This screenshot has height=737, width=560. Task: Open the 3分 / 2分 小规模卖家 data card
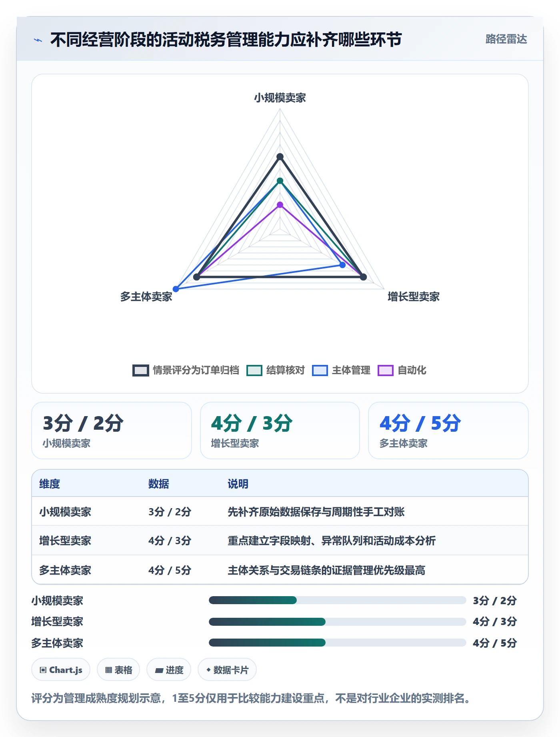coord(112,431)
